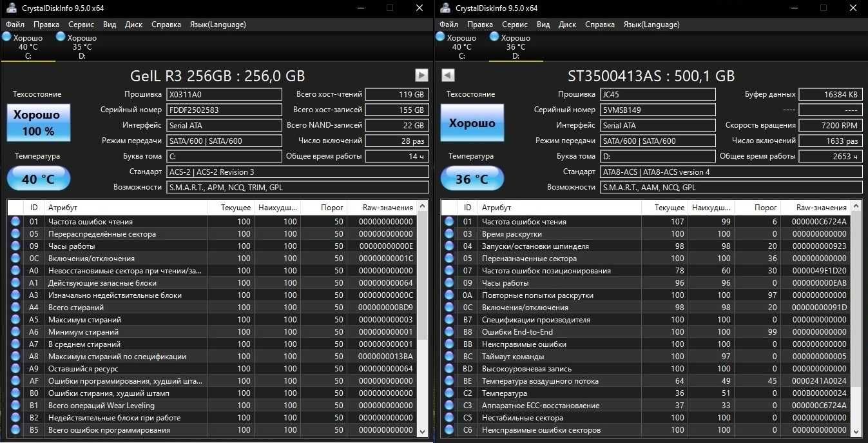The image size is (868, 443).
Task: Select C: drive status orb in left window
Action: (x=7, y=37)
